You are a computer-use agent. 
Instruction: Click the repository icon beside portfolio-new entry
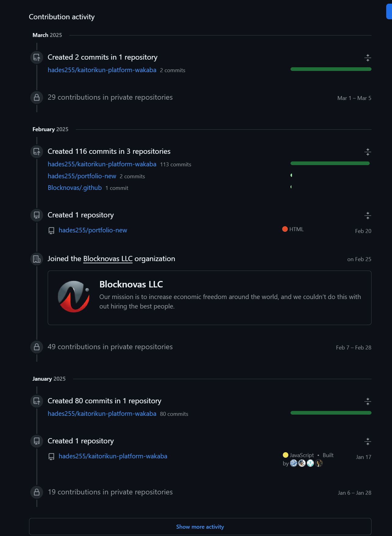51,231
